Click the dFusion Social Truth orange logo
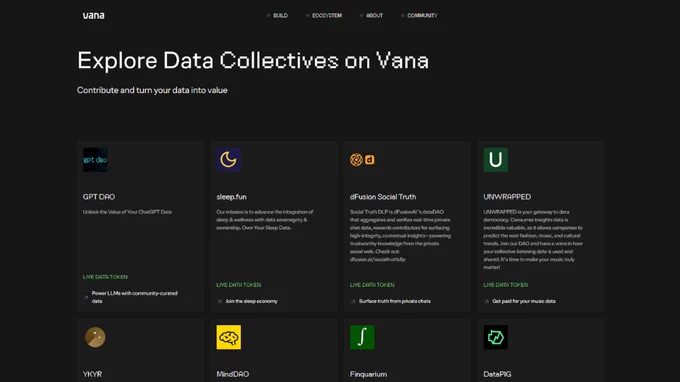 point(362,160)
